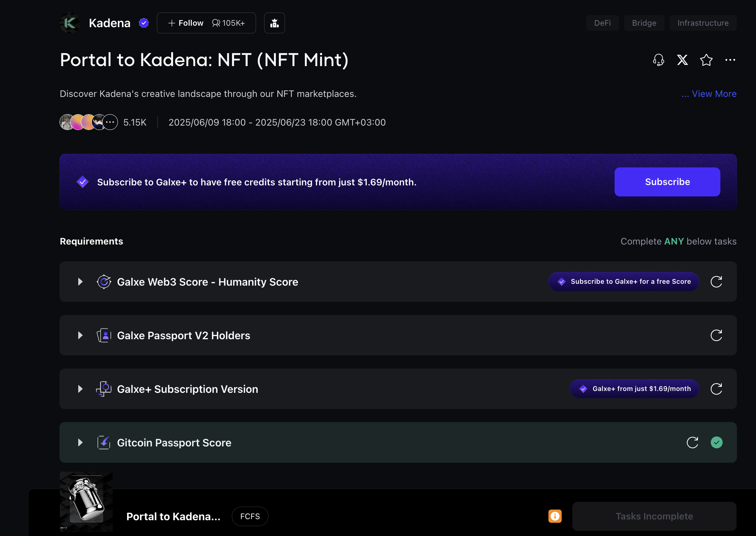Open the Kadena leaderboard icon button
The height and width of the screenshot is (536, 756).
coord(274,23)
